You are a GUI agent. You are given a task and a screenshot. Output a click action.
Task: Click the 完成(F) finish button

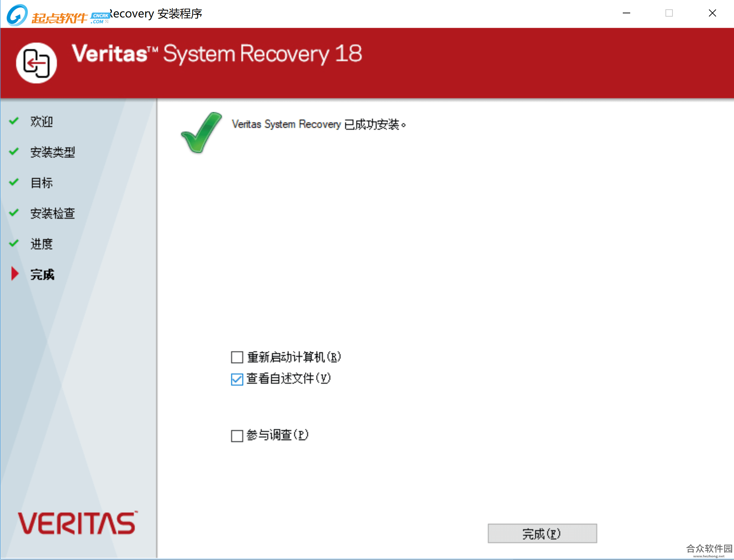(x=542, y=533)
